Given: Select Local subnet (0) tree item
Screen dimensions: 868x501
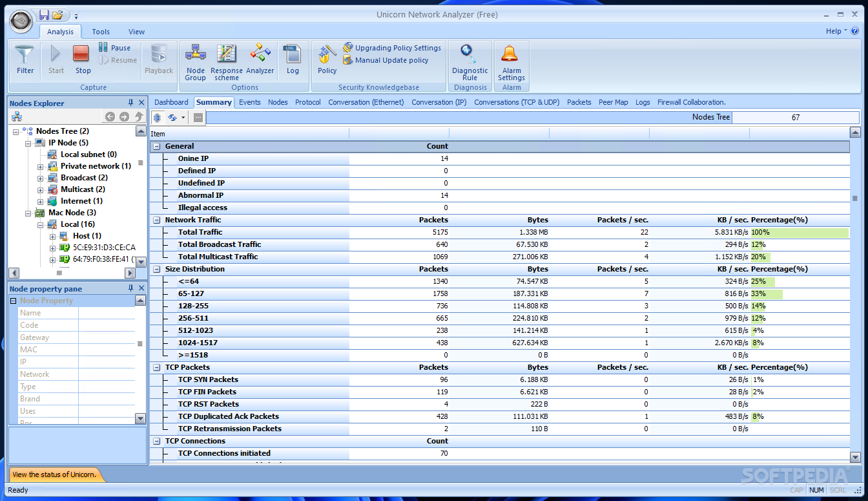Looking at the screenshot, I should point(88,155).
